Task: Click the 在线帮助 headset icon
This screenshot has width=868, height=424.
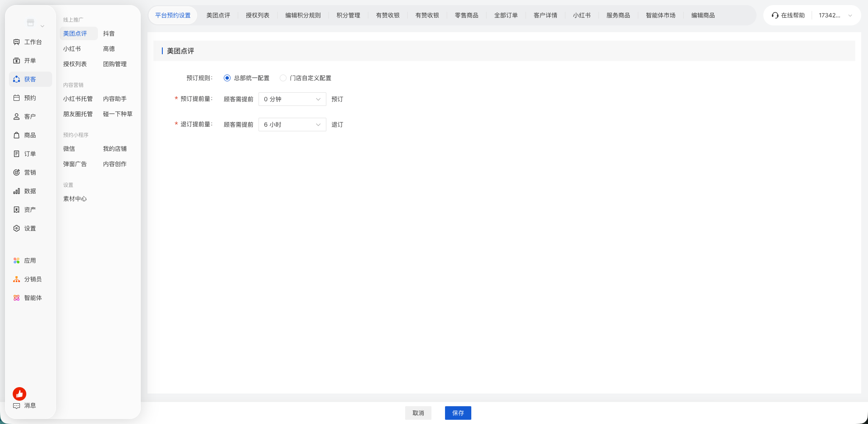Action: pyautogui.click(x=775, y=15)
